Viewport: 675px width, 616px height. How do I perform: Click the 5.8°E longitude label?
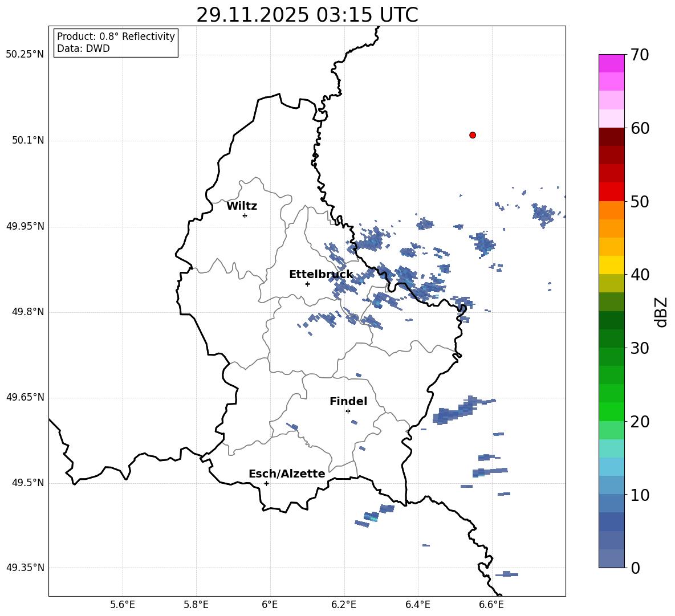click(x=196, y=605)
